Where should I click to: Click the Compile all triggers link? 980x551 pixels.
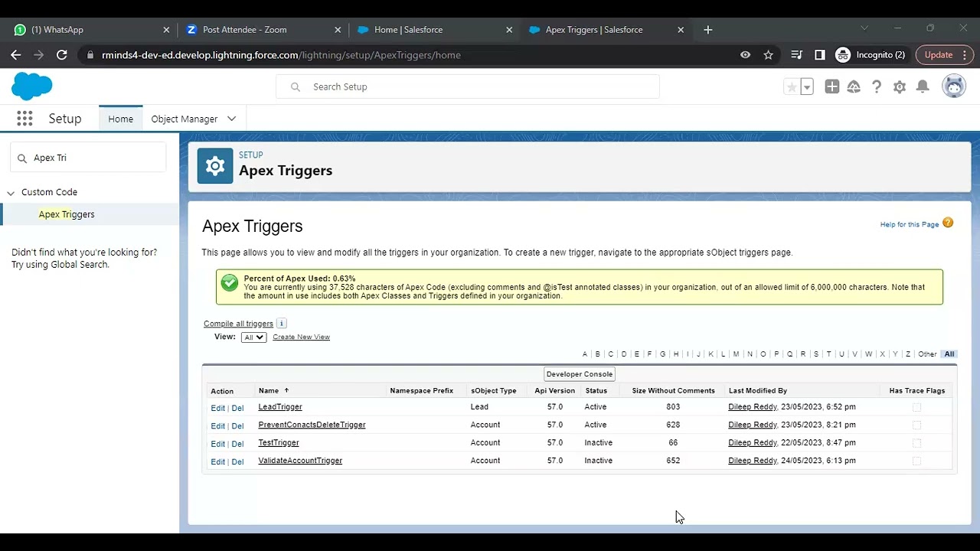pyautogui.click(x=238, y=324)
